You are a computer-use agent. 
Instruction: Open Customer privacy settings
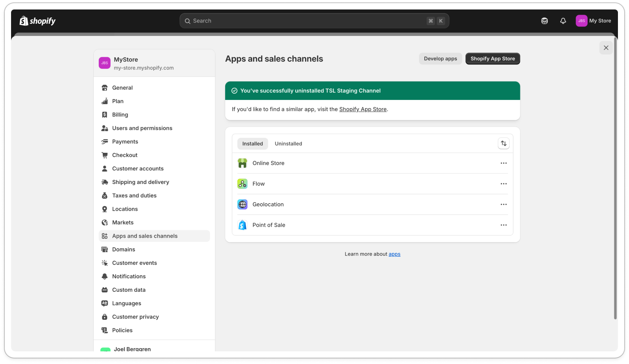click(x=154, y=317)
